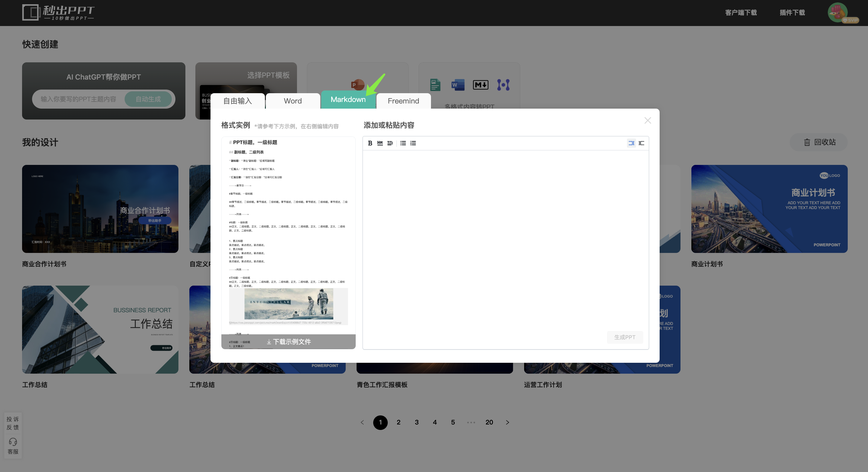
Task: Open the 商业计划书 design thumbnail
Action: point(769,209)
